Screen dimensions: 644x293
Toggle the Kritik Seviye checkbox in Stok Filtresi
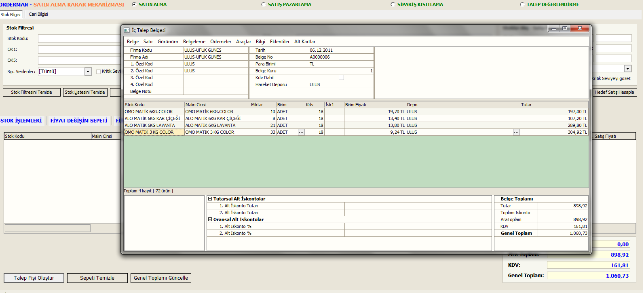click(x=98, y=72)
